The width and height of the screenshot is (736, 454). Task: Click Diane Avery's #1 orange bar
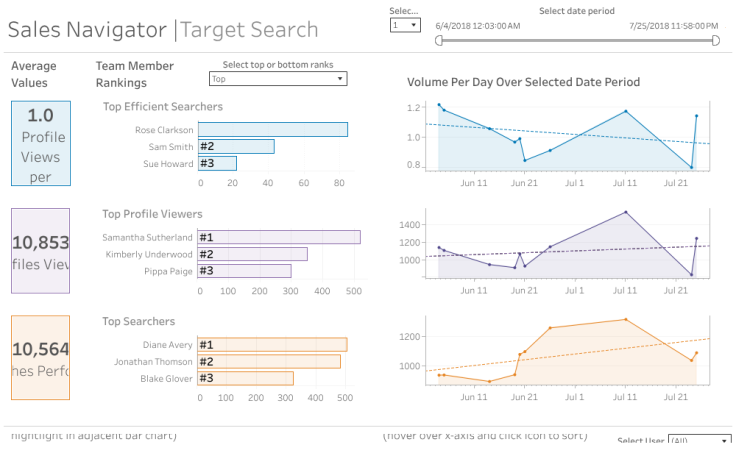pos(272,345)
